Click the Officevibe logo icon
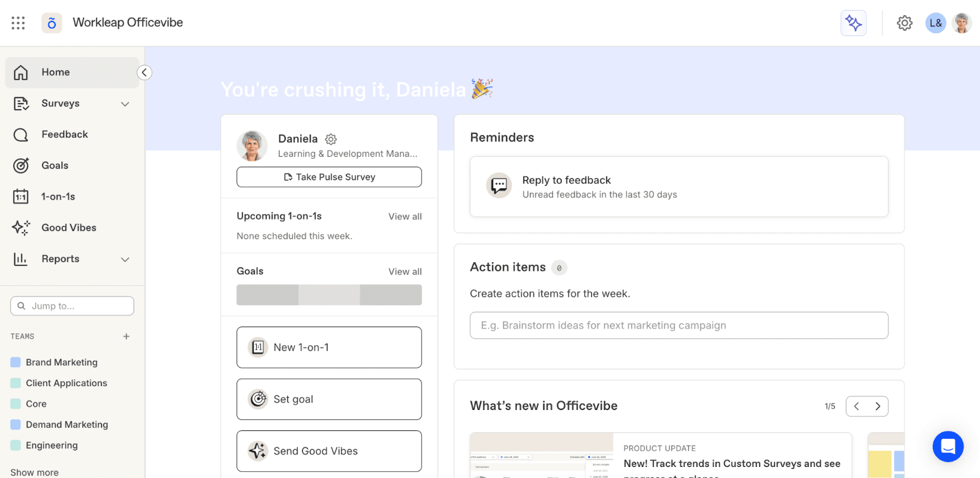This screenshot has width=980, height=478. tap(51, 23)
